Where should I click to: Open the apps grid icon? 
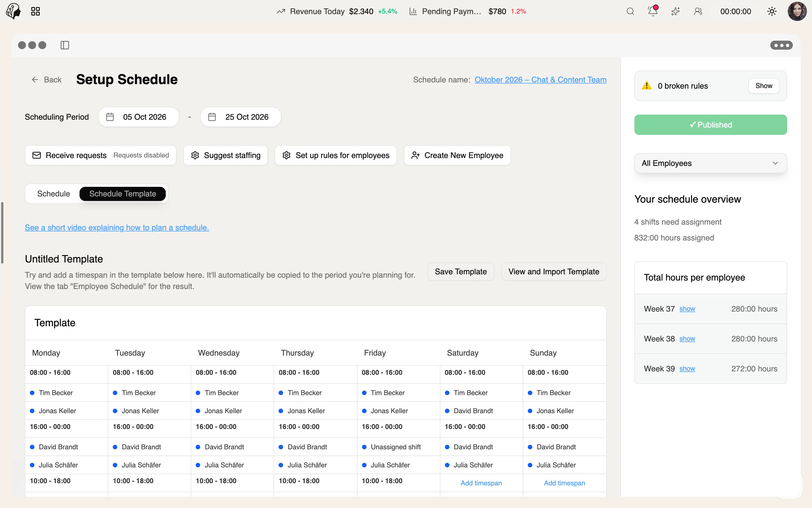(x=35, y=11)
